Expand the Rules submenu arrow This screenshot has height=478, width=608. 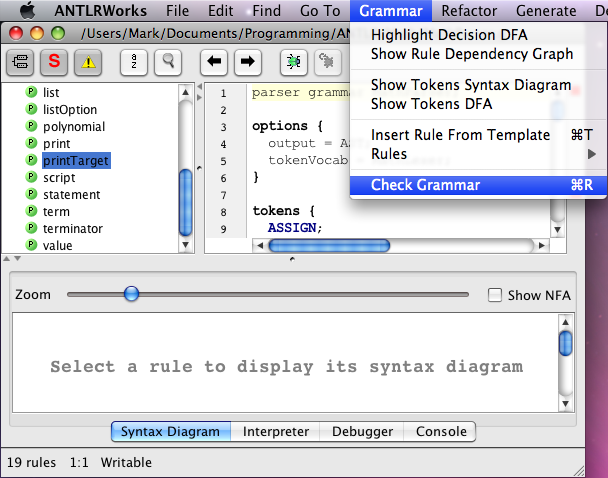pos(591,154)
